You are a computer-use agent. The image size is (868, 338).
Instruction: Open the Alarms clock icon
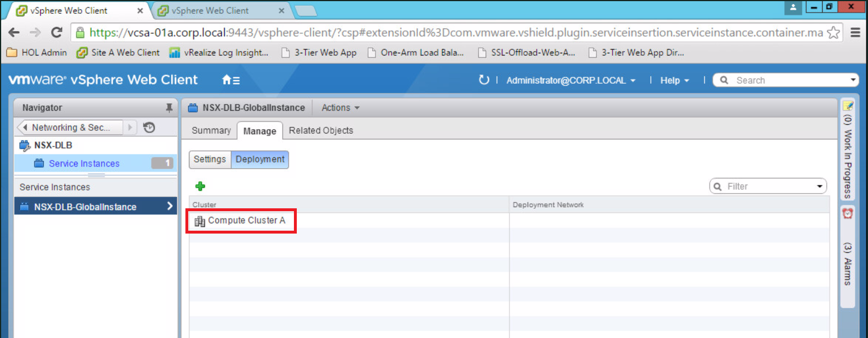click(847, 213)
